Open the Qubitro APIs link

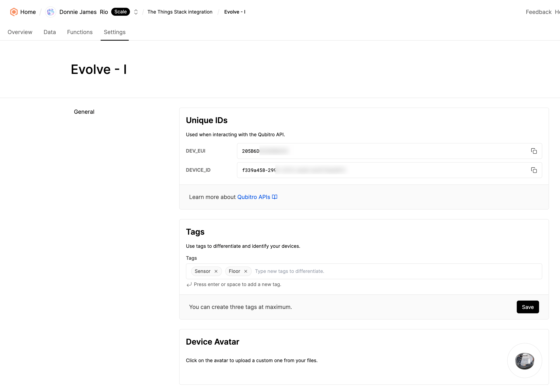click(254, 197)
